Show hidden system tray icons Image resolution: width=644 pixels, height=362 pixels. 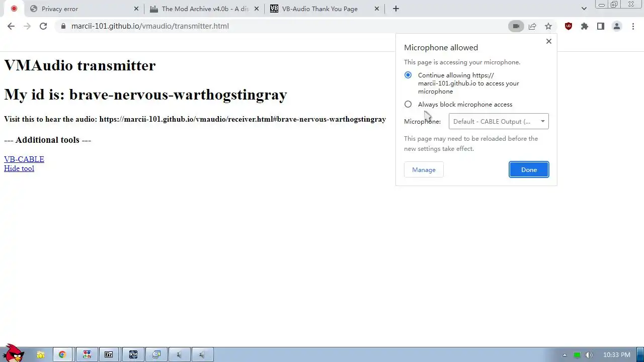[565, 355]
